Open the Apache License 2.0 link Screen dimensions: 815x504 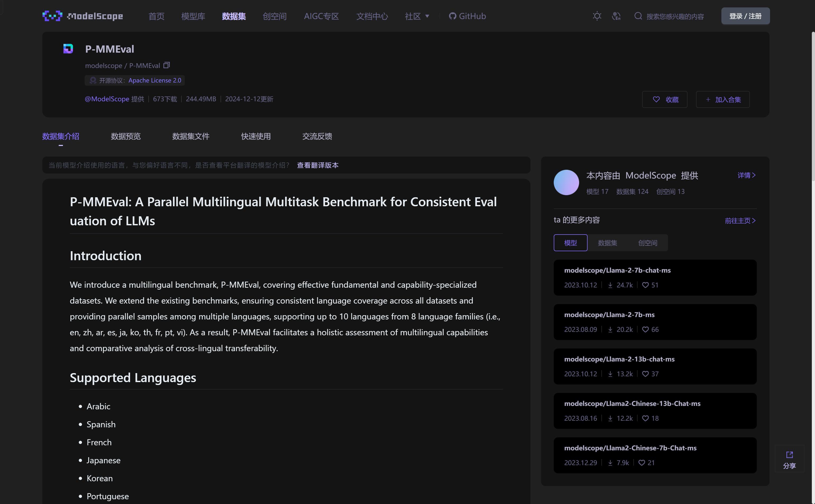tap(155, 80)
